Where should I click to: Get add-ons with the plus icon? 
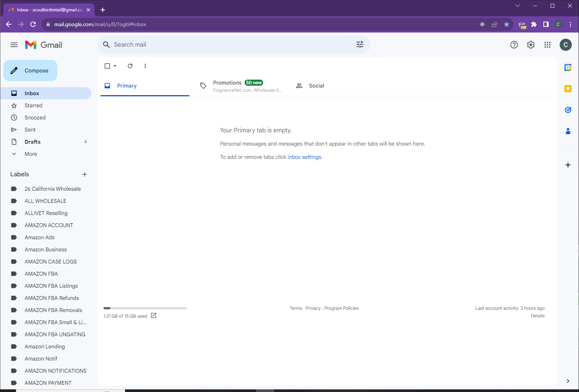tap(568, 165)
